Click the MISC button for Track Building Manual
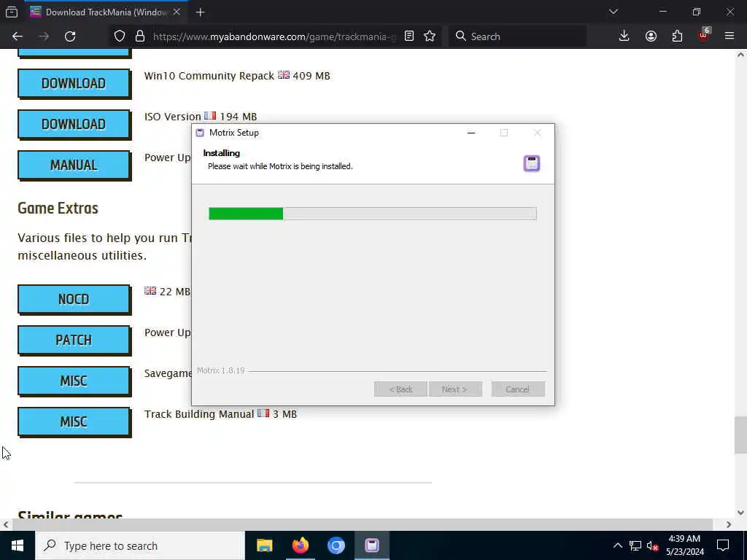The height and width of the screenshot is (560, 747). [x=74, y=422]
